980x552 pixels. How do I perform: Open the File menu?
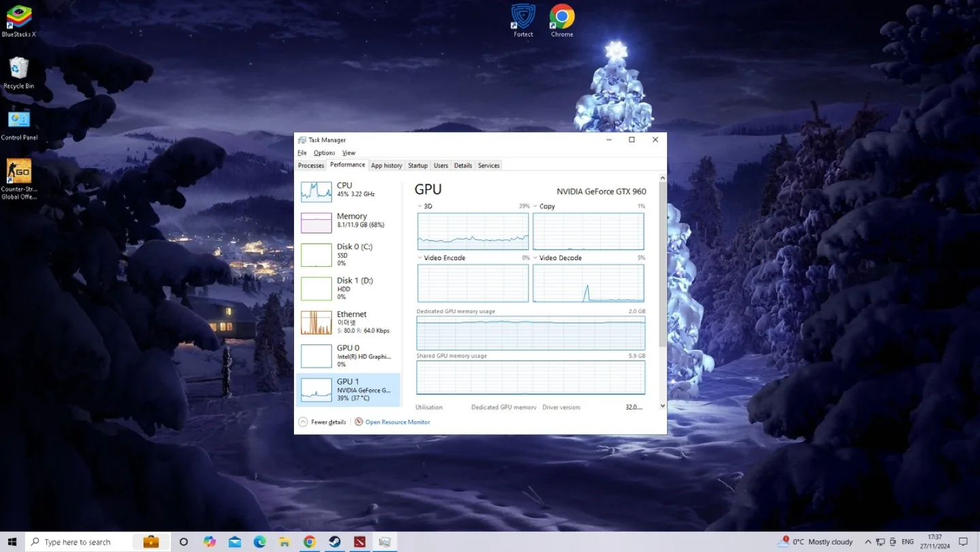pyautogui.click(x=302, y=153)
